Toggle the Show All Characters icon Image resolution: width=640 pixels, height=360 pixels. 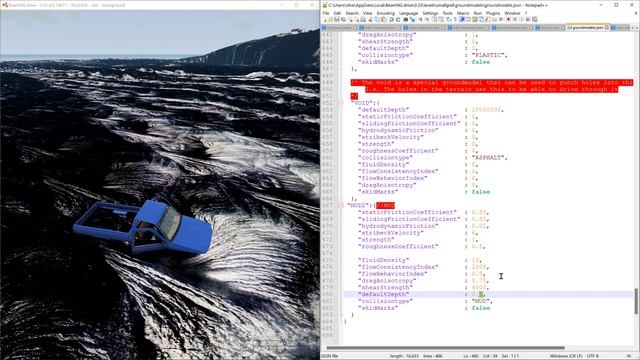455,19
